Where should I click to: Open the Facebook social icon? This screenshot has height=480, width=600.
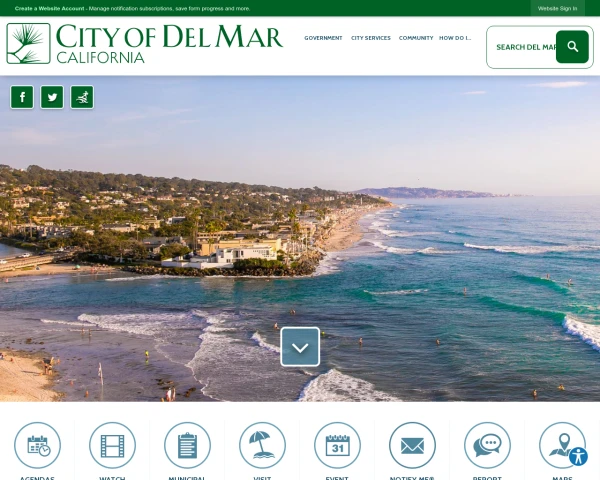pos(22,97)
